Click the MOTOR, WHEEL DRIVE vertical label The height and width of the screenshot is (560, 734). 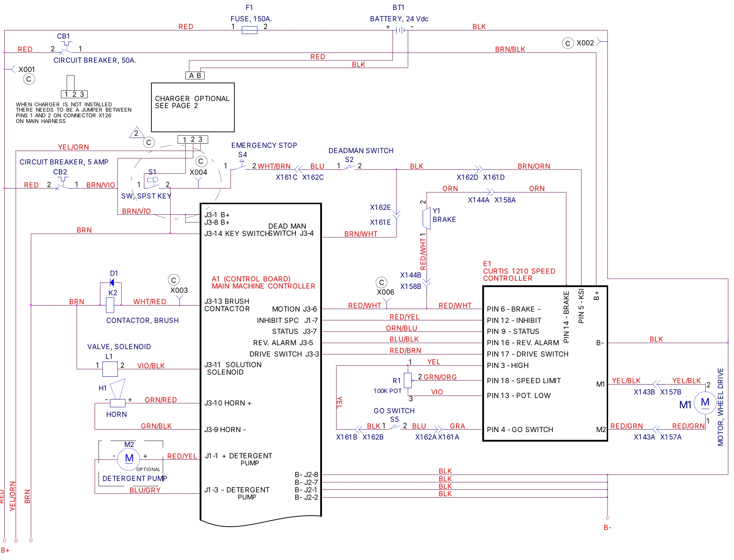[721, 407]
